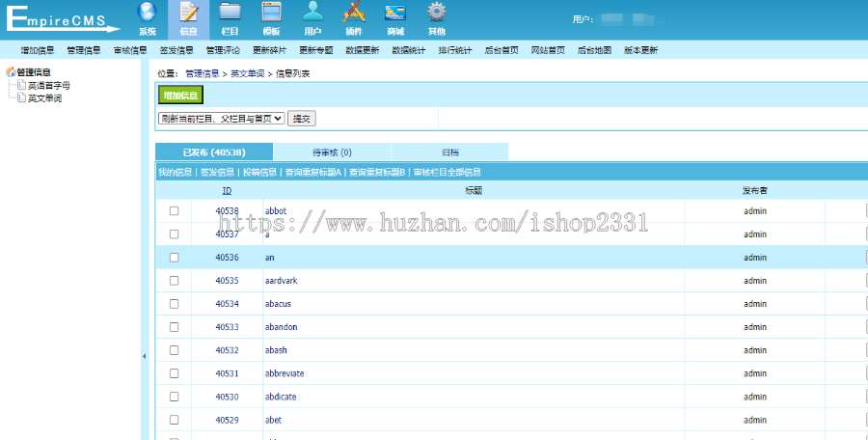The height and width of the screenshot is (440, 868).
Task: Open 签发信息 in the submenu bar
Action: click(176, 50)
